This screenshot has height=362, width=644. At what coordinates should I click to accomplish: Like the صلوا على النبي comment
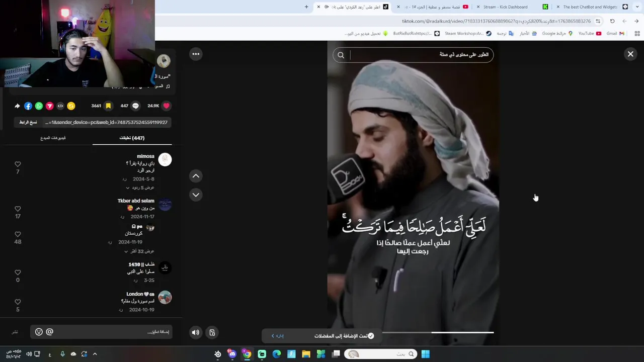(x=18, y=273)
